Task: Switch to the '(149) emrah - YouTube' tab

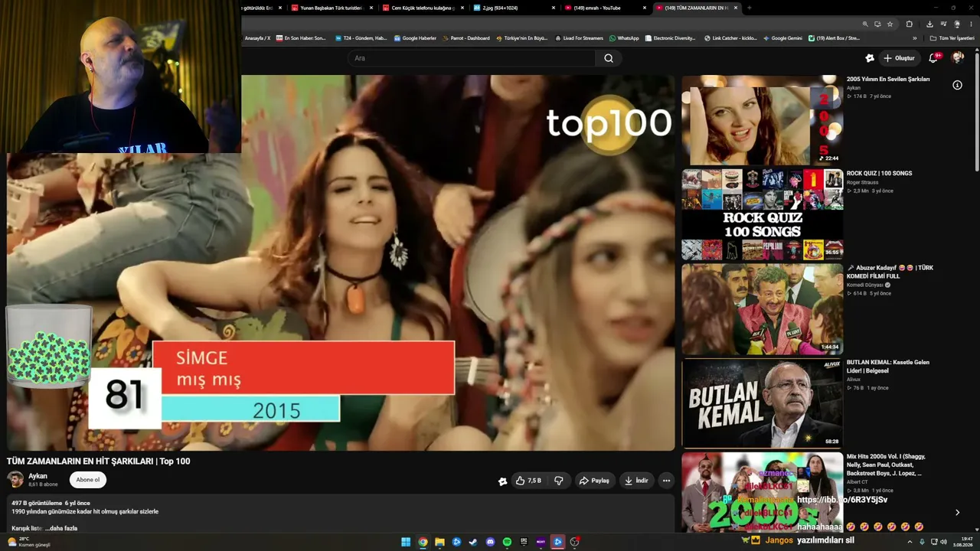Action: point(604,8)
